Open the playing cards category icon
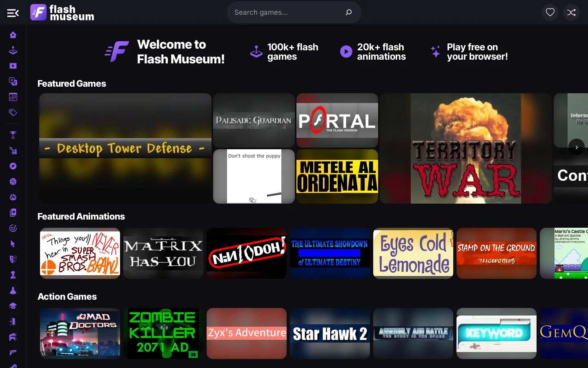This screenshot has width=588, height=368. (x=13, y=213)
